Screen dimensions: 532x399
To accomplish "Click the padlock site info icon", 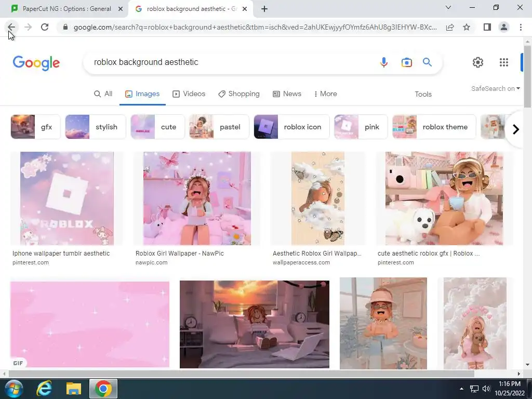I will tap(65, 27).
